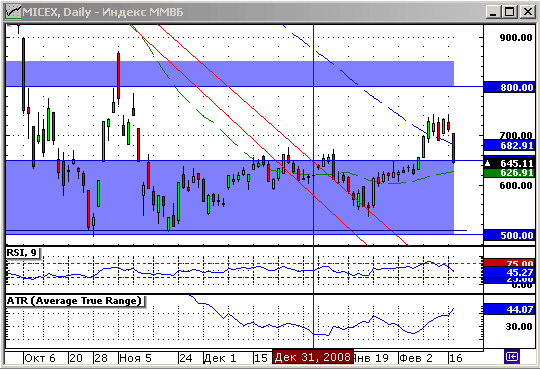Viewport: 540px width, 369px height.
Task: Click the Окт 6 date on the time axis
Action: pos(40,358)
